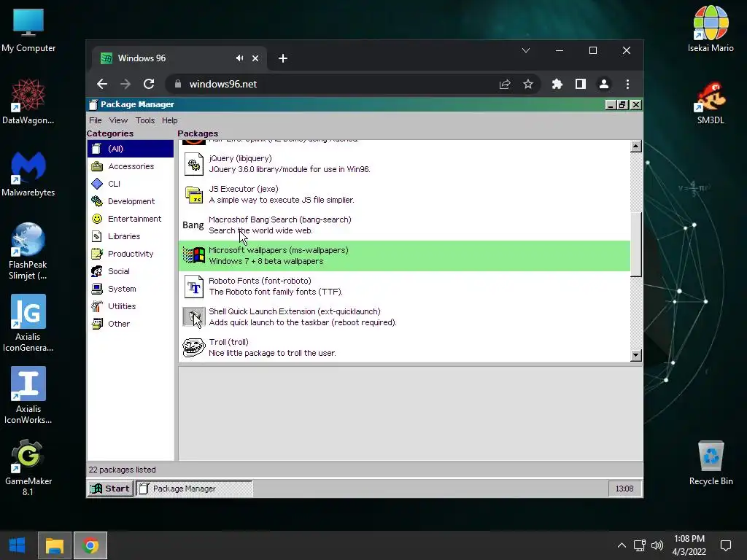This screenshot has height=560, width=747.
Task: Click the Bang search package icon
Action: (193, 225)
